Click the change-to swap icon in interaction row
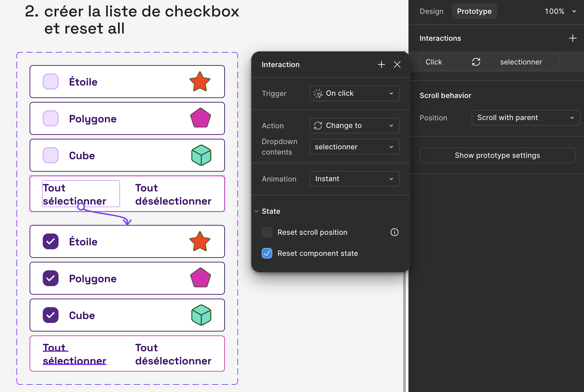The height and width of the screenshot is (392, 584). pyautogui.click(x=476, y=62)
